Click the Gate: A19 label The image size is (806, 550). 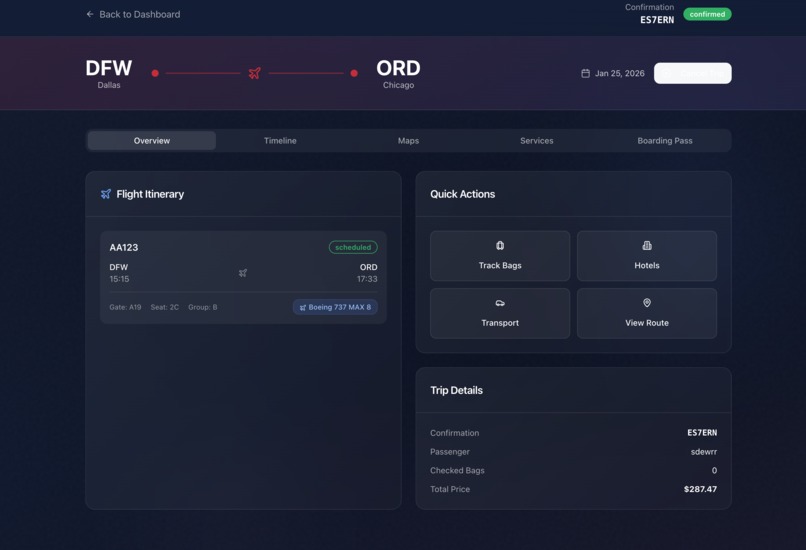click(125, 307)
